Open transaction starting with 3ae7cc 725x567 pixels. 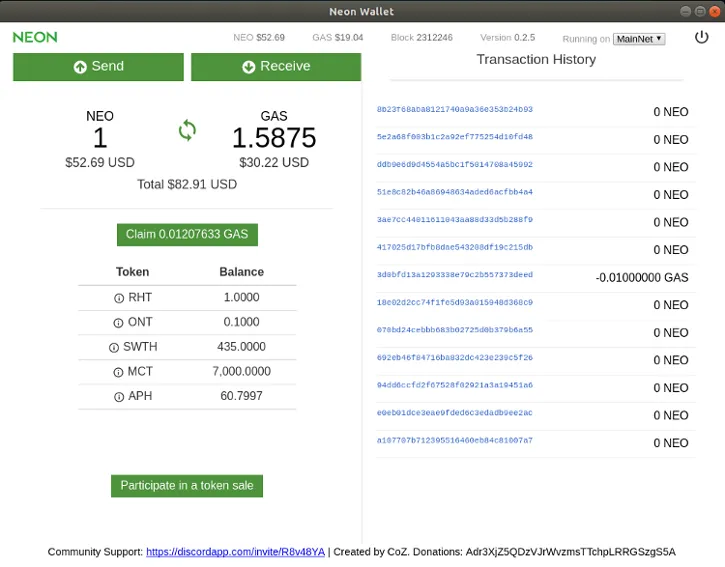455,219
